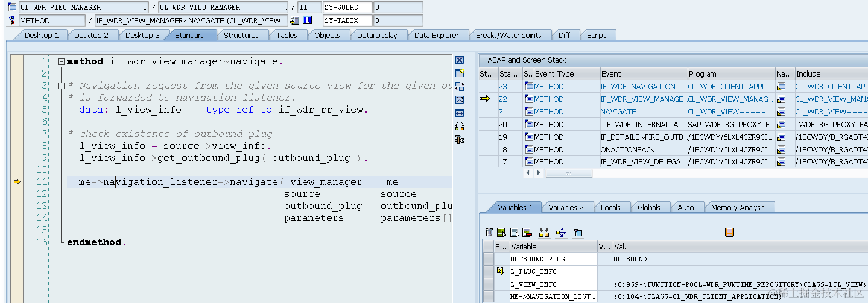Click the Event column header in the stack
The width and height of the screenshot is (868, 303).
(643, 73)
